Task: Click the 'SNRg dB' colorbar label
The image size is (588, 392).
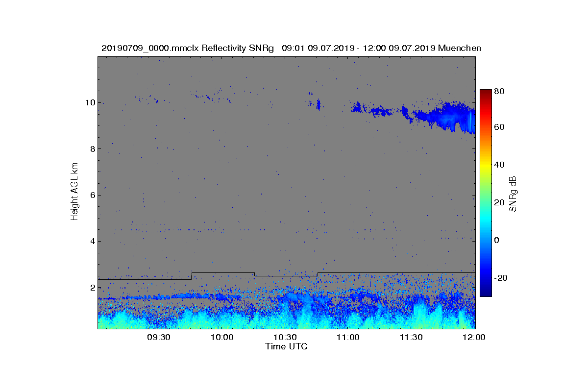Action: pyautogui.click(x=514, y=194)
